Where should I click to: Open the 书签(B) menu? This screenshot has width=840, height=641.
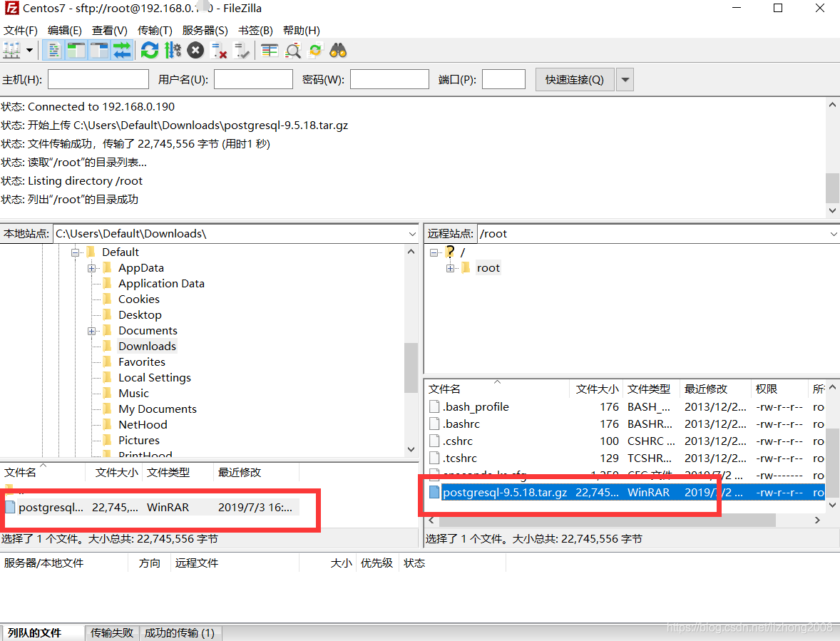[x=255, y=31]
